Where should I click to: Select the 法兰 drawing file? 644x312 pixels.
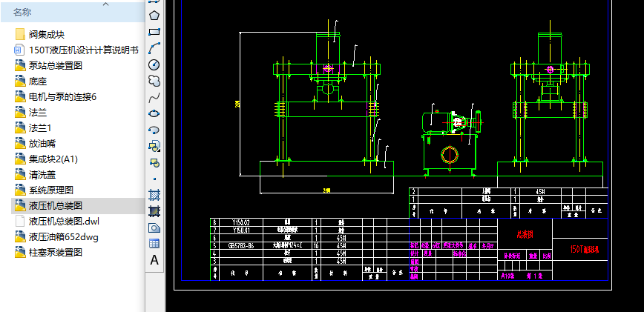(x=31, y=113)
